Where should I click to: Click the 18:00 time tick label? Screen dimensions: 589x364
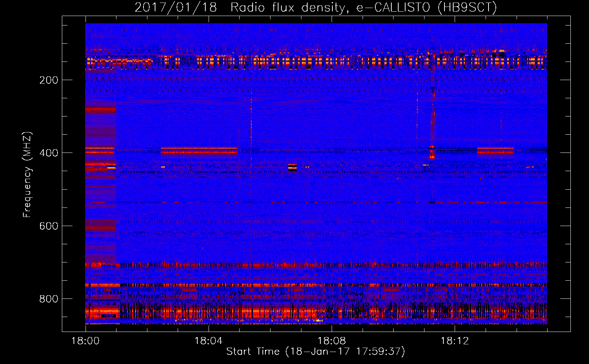[x=86, y=341]
